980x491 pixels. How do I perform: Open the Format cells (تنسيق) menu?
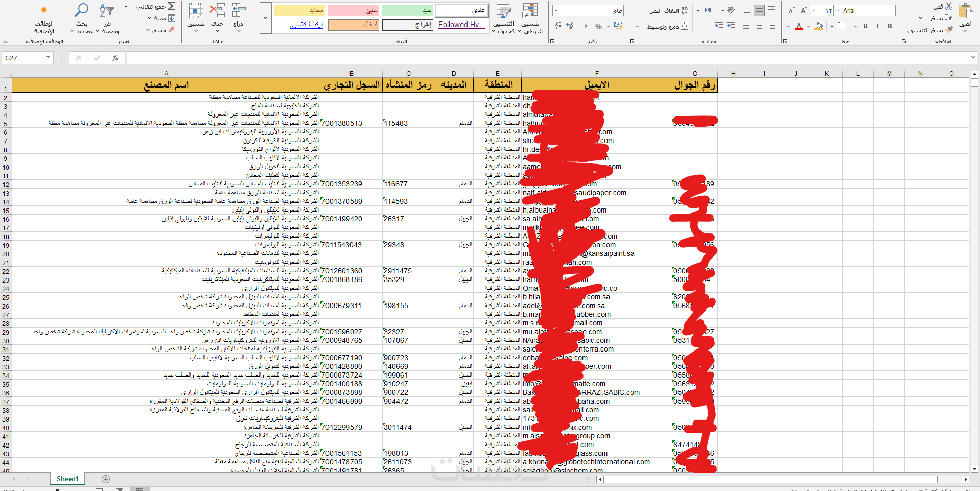[x=196, y=17]
